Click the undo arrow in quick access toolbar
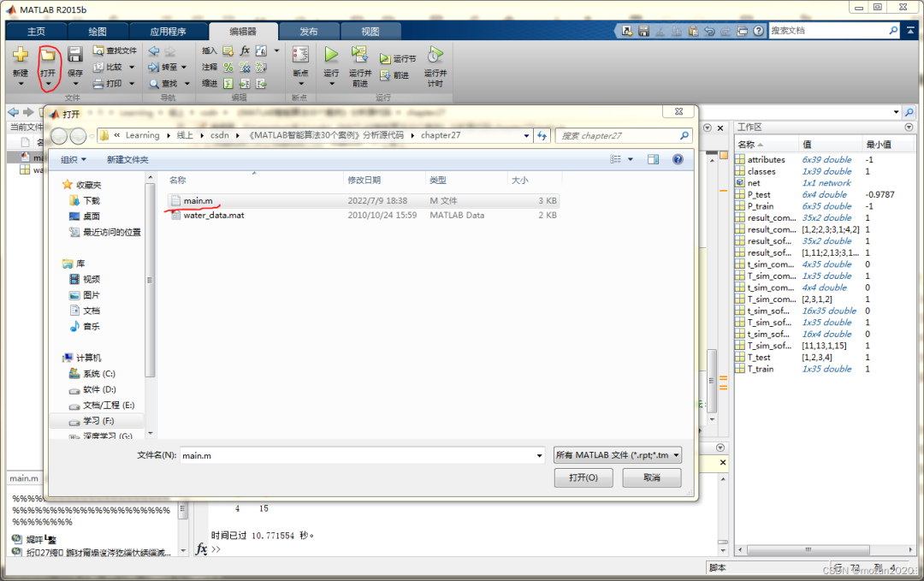924x581 pixels. 709,31
